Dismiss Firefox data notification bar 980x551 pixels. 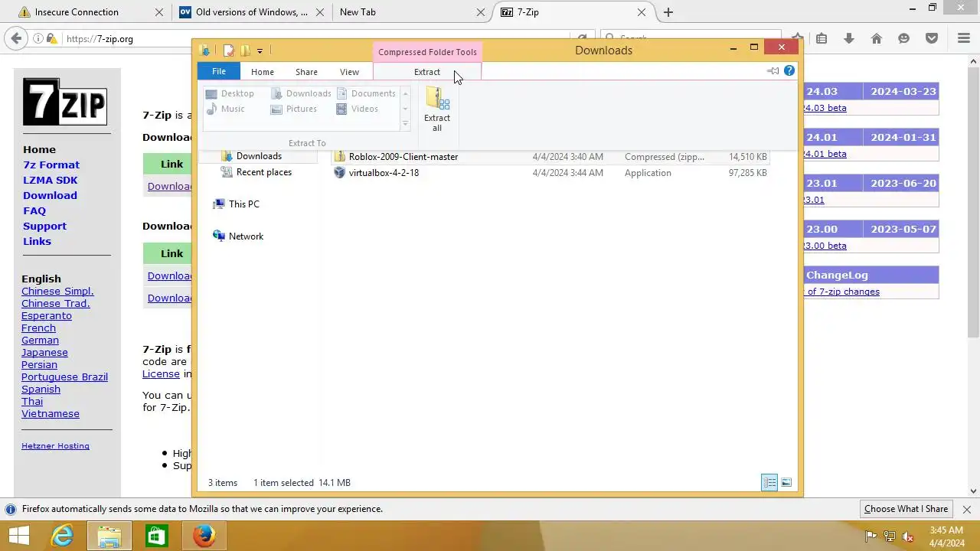tap(966, 509)
